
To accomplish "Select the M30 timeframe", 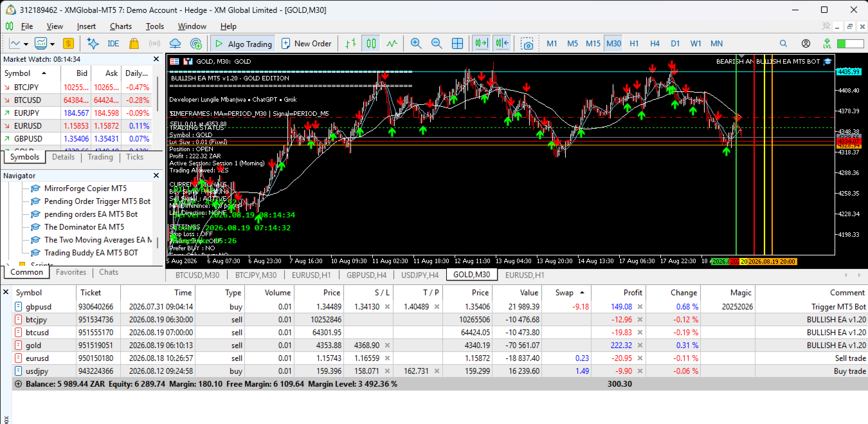I will (613, 44).
